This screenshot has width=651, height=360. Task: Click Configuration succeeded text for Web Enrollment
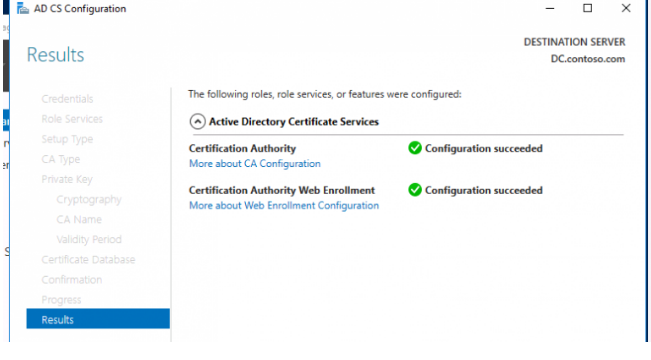(484, 190)
